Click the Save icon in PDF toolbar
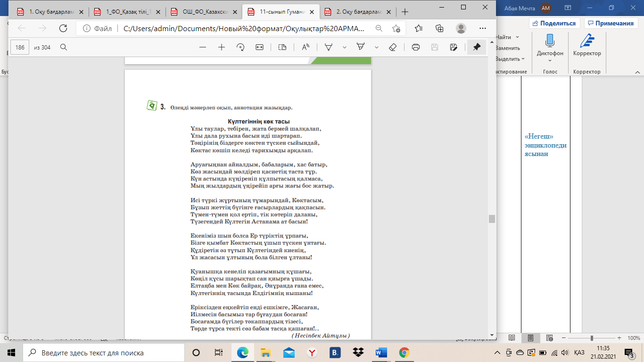Viewport: 644px width, 362px height. [435, 47]
